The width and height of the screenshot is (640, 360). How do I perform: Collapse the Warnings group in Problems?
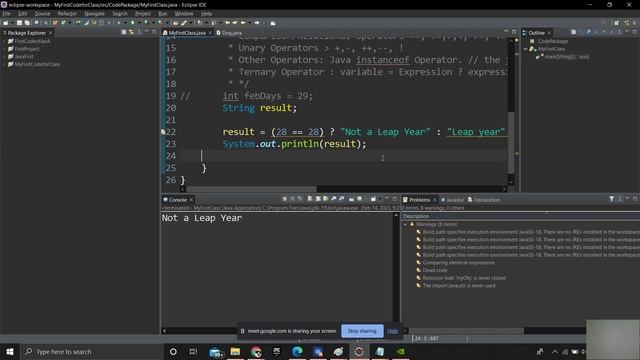(x=405, y=224)
